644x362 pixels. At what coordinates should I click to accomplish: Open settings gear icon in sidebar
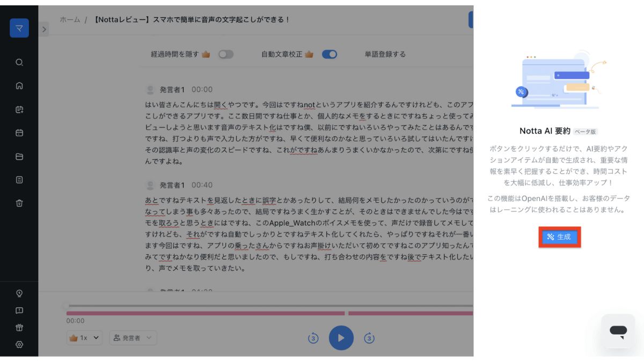(19, 345)
